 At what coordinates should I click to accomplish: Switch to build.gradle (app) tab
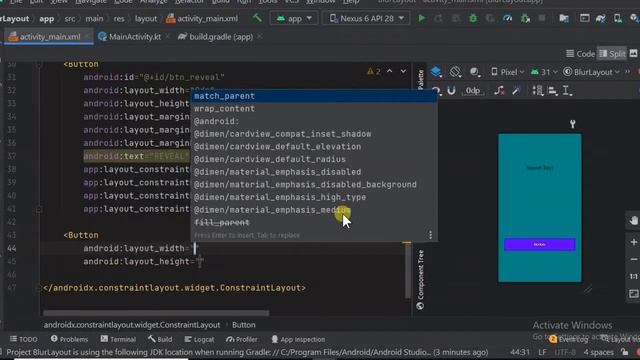(x=221, y=37)
